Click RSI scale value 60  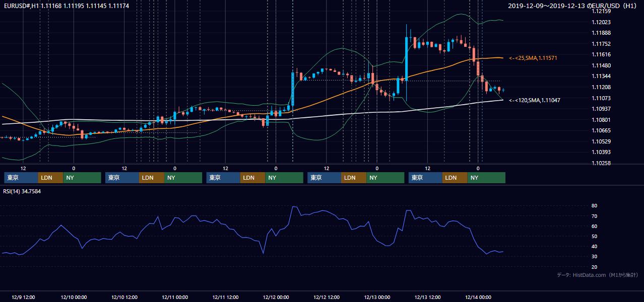click(x=595, y=226)
